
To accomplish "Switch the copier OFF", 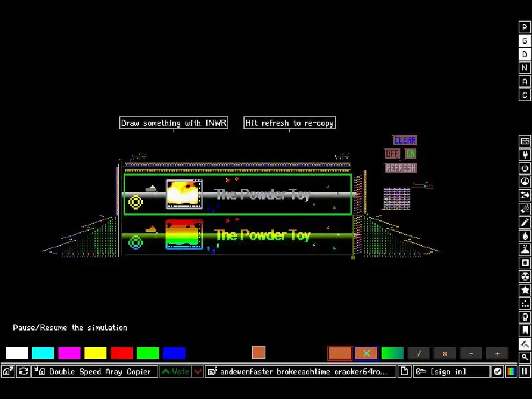I will 392,154.
